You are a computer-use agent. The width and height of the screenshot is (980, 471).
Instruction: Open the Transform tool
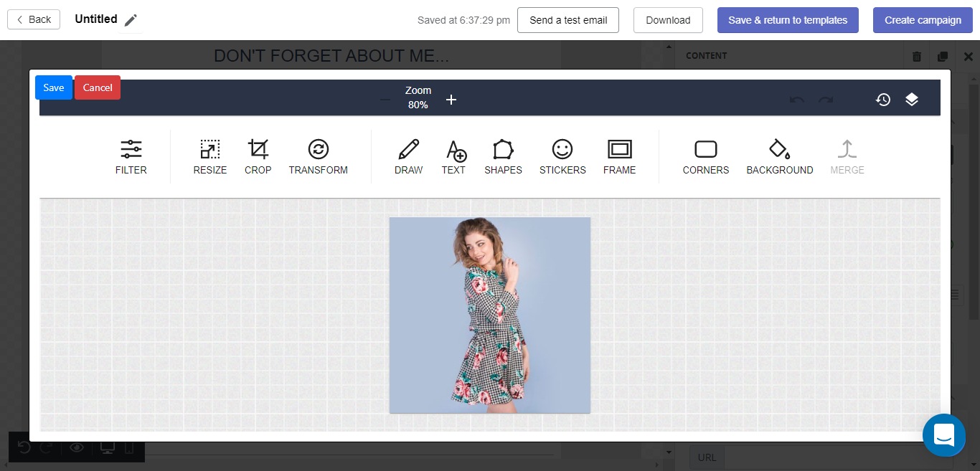pyautogui.click(x=318, y=157)
